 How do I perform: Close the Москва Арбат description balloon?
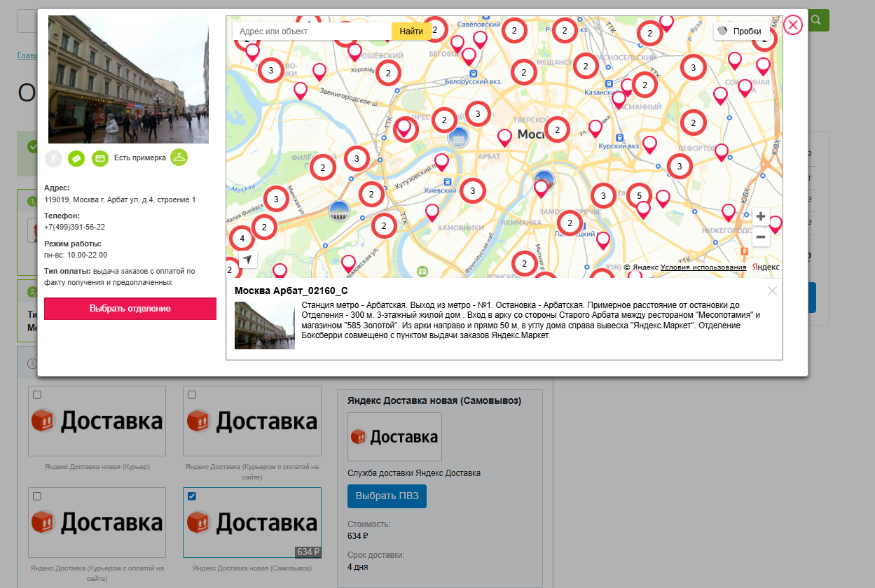coord(772,291)
